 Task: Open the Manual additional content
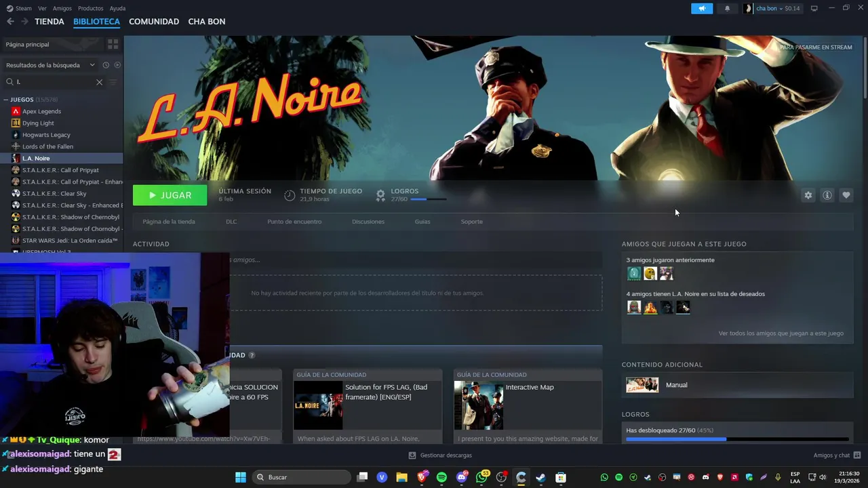click(x=737, y=385)
